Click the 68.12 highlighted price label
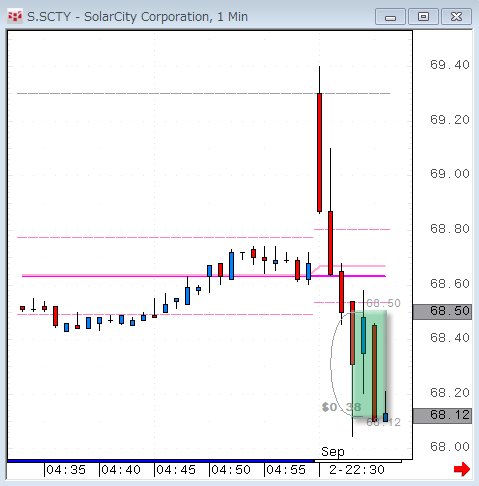The height and width of the screenshot is (486, 479). 442,415
